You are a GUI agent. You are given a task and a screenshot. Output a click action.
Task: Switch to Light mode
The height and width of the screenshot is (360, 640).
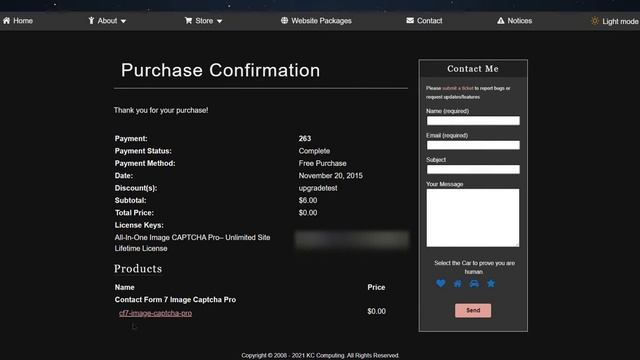point(614,21)
